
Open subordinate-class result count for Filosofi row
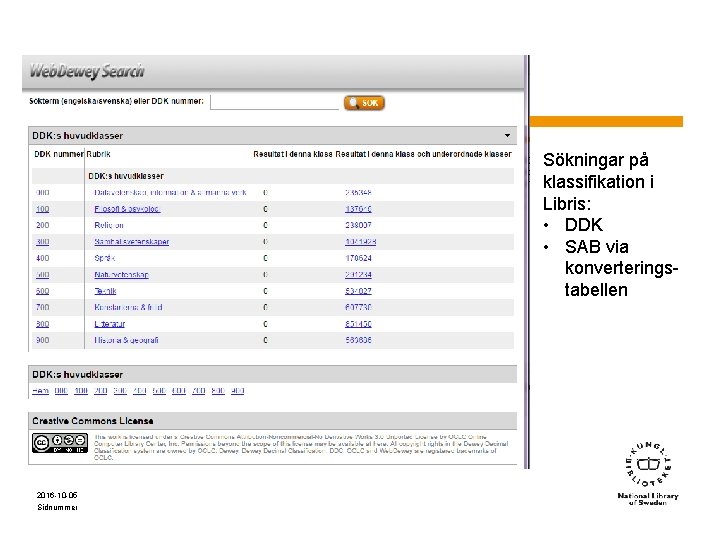[358, 209]
